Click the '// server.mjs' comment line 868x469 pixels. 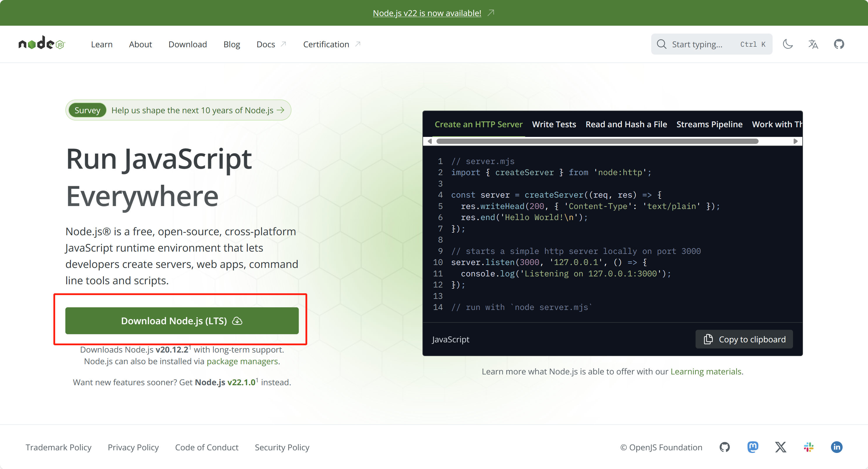click(x=483, y=161)
